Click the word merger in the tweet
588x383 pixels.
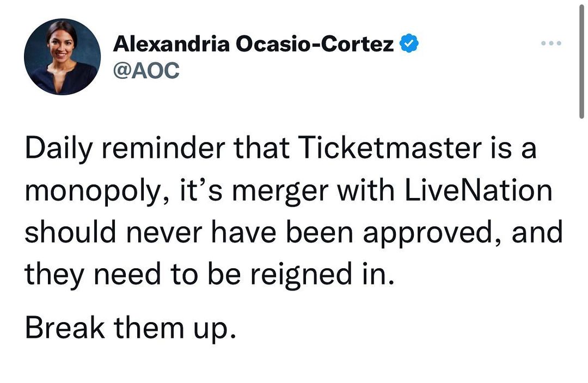(x=266, y=192)
